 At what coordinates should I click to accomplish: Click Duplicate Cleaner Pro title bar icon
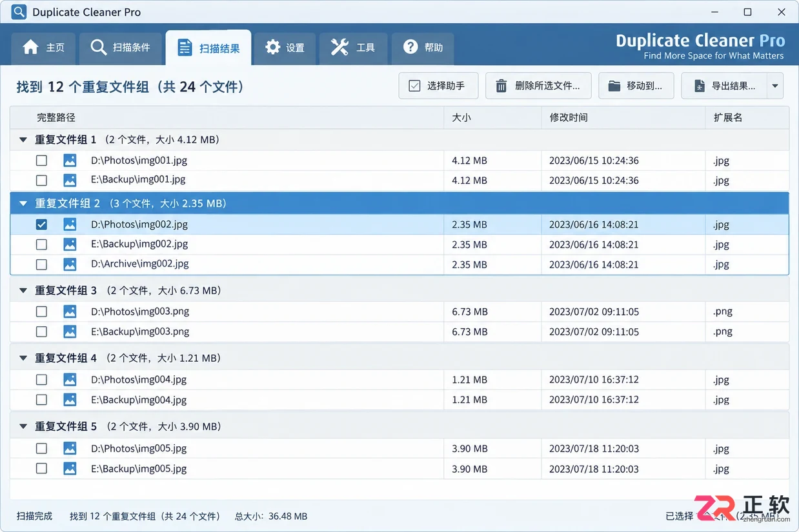(x=19, y=12)
